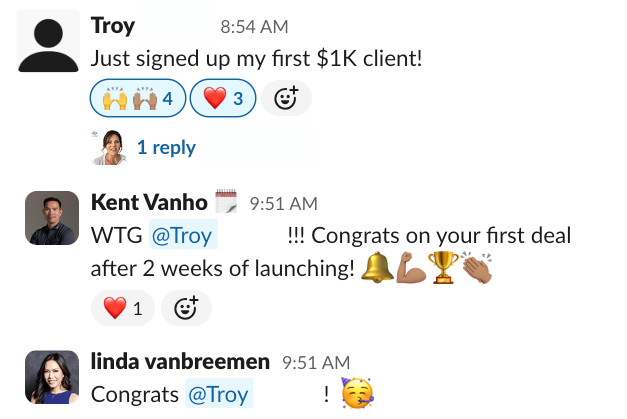The height and width of the screenshot is (419, 627).
Task: Add a reaction to Troy's message
Action: pyautogui.click(x=286, y=98)
